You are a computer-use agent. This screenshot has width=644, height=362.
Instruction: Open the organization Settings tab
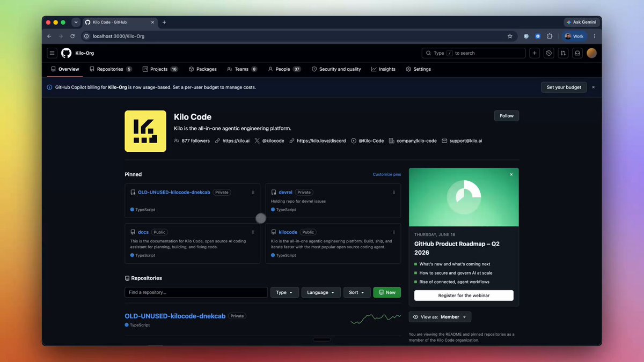coord(419,69)
